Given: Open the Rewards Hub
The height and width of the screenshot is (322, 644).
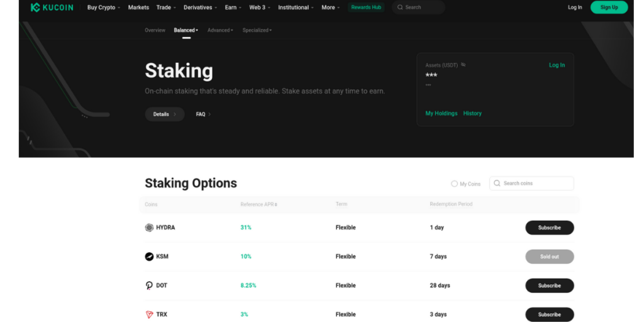Looking at the screenshot, I should 366,8.
